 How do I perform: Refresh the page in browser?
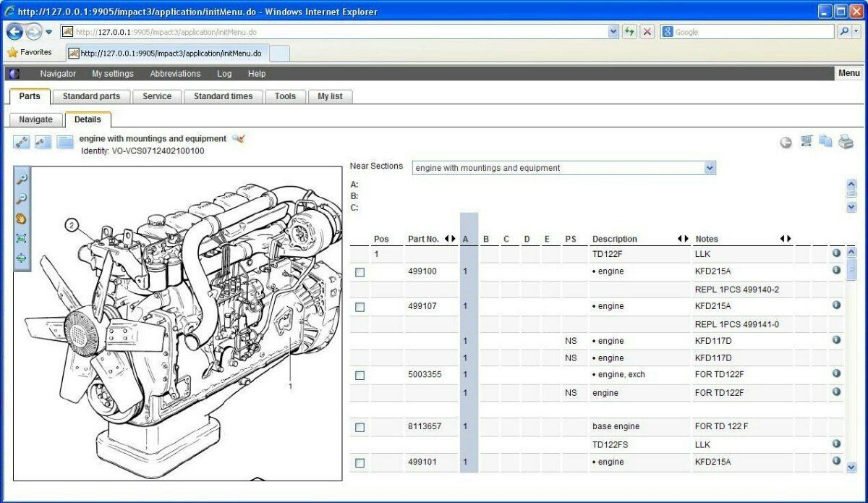pos(630,32)
